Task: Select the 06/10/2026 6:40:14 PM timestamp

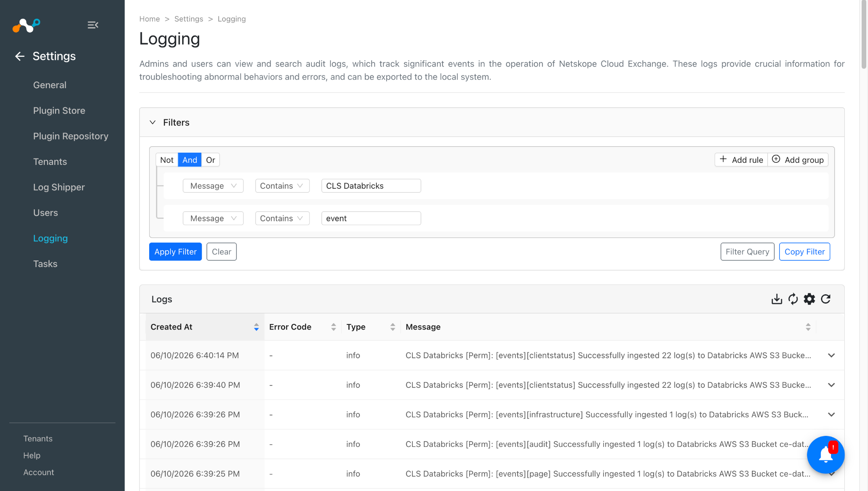Action: click(x=195, y=355)
